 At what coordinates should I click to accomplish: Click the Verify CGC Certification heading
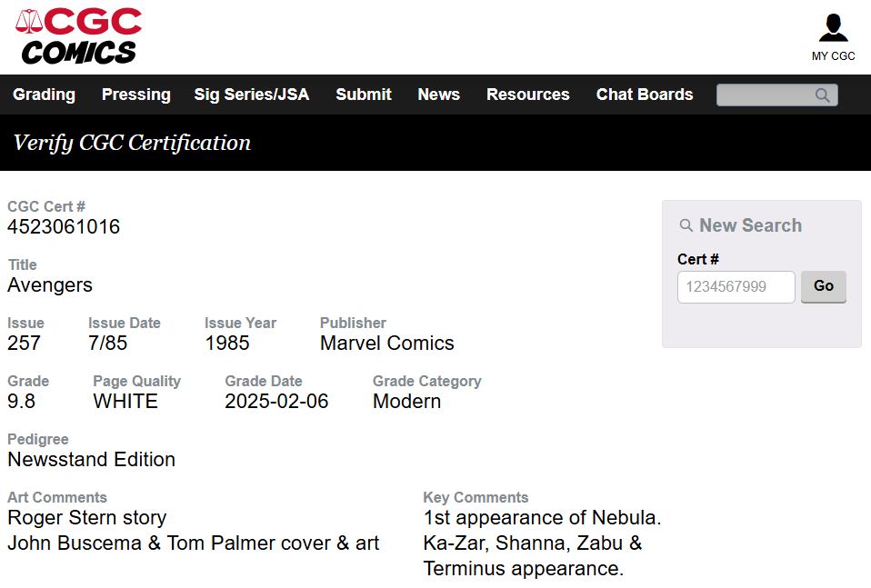tap(132, 143)
